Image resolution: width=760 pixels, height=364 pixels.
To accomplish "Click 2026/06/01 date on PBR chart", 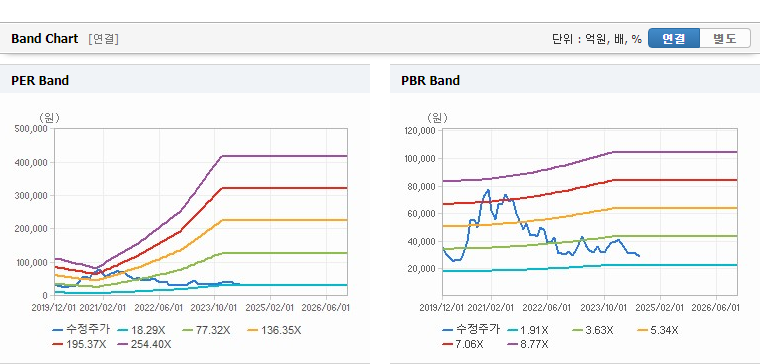I will pos(716,308).
